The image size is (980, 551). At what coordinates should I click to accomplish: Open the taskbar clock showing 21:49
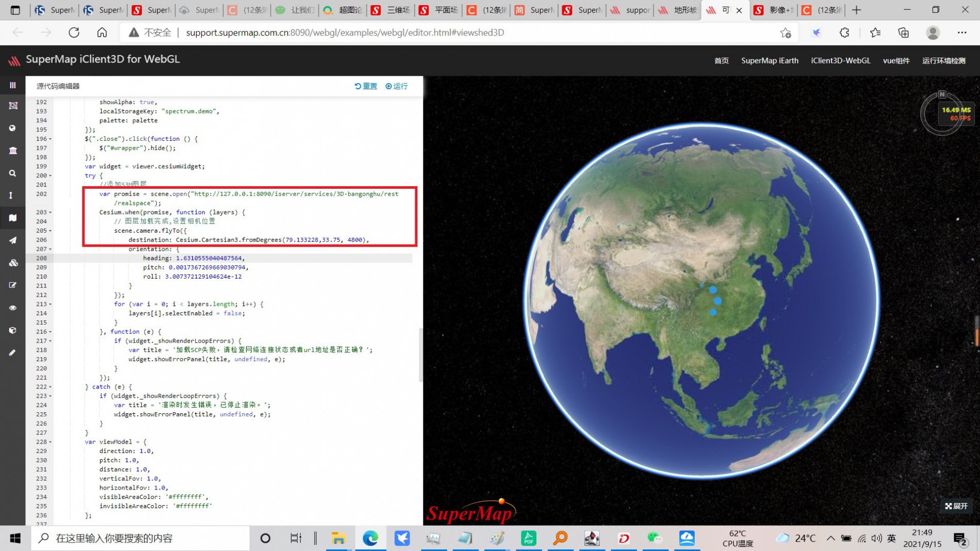922,538
